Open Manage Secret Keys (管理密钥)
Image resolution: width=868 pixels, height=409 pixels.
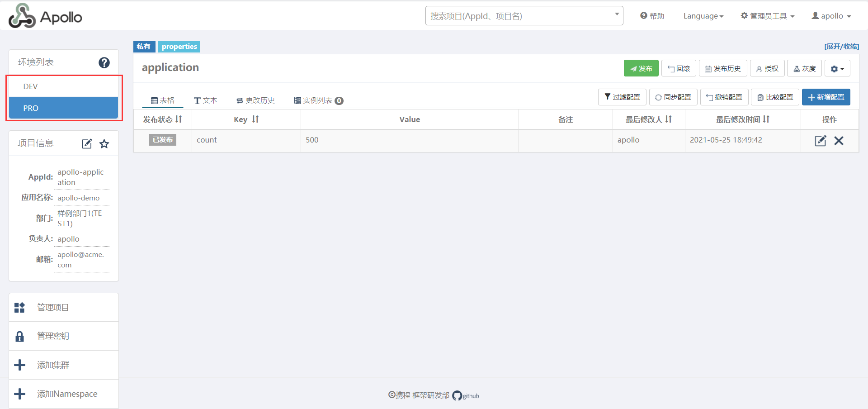64,336
